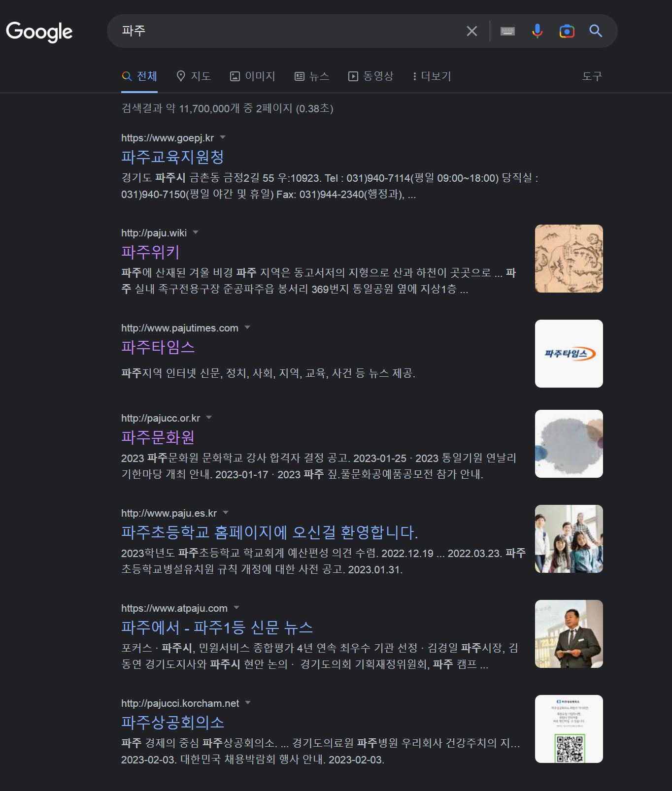The image size is (672, 791).
Task: Switch to the 지도 tab
Action: click(194, 76)
